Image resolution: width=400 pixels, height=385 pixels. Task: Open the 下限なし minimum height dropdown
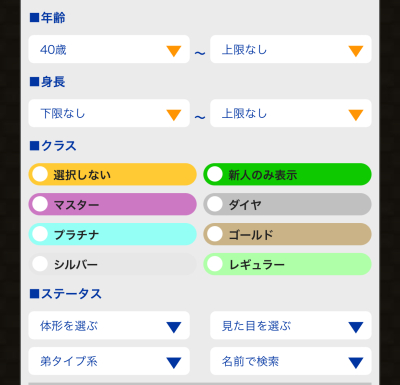(x=109, y=113)
